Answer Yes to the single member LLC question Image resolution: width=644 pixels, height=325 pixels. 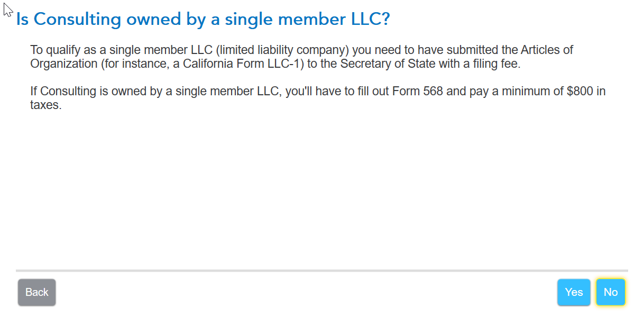[x=574, y=292]
